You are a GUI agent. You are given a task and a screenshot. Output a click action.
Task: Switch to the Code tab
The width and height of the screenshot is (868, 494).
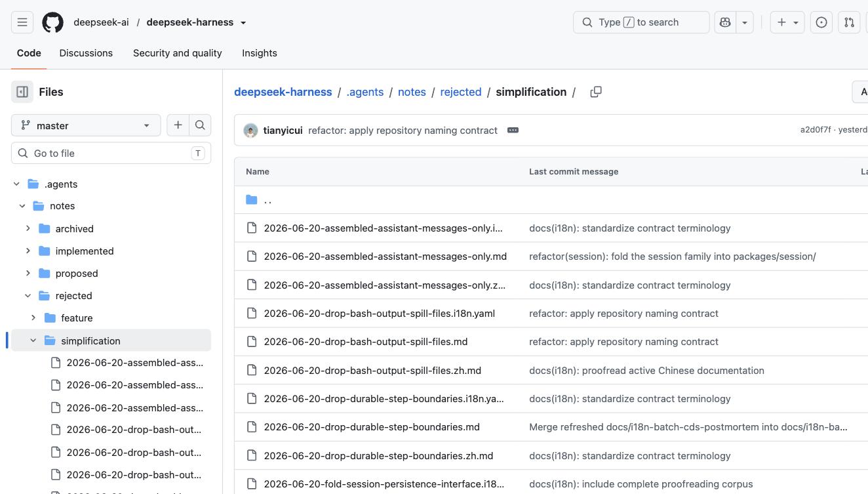pos(29,53)
